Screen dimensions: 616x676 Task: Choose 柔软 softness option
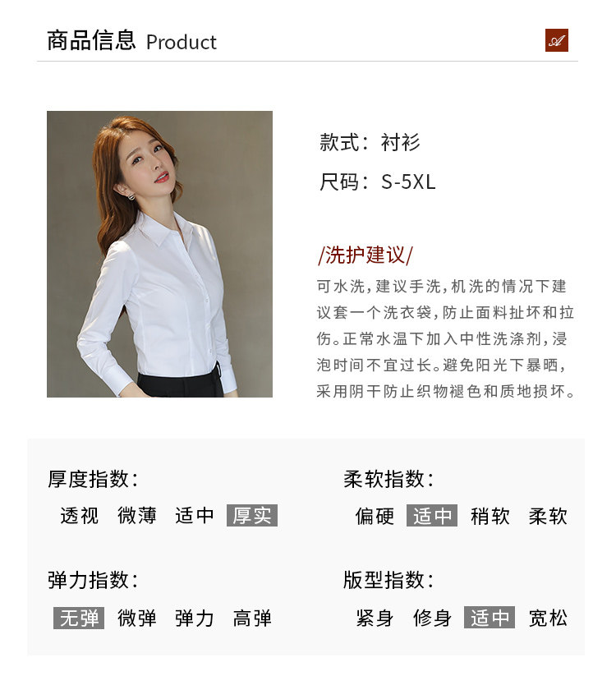(x=548, y=516)
